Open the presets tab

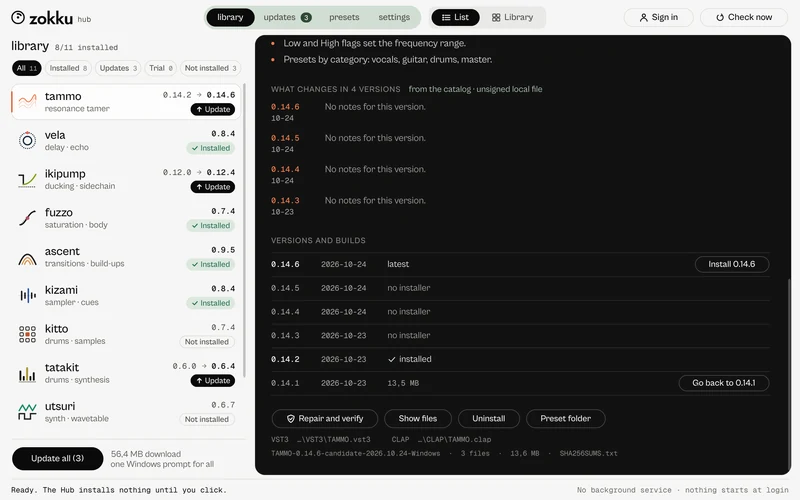tap(344, 17)
